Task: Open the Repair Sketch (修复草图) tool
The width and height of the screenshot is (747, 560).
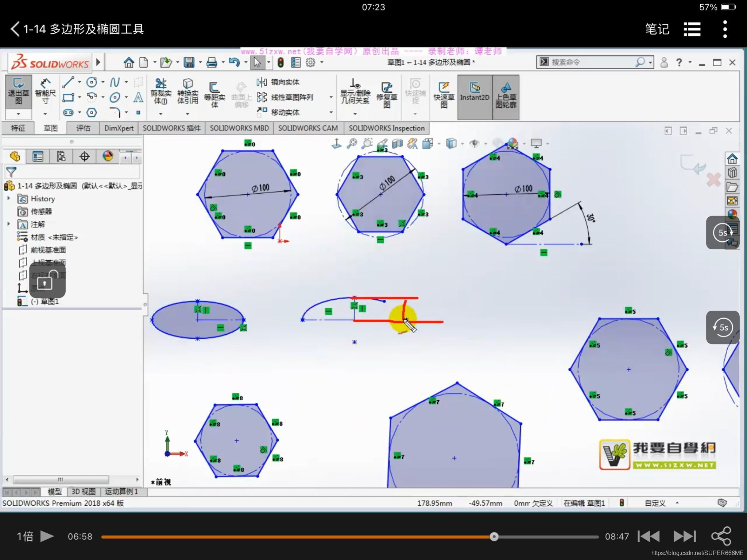Action: 387,94
